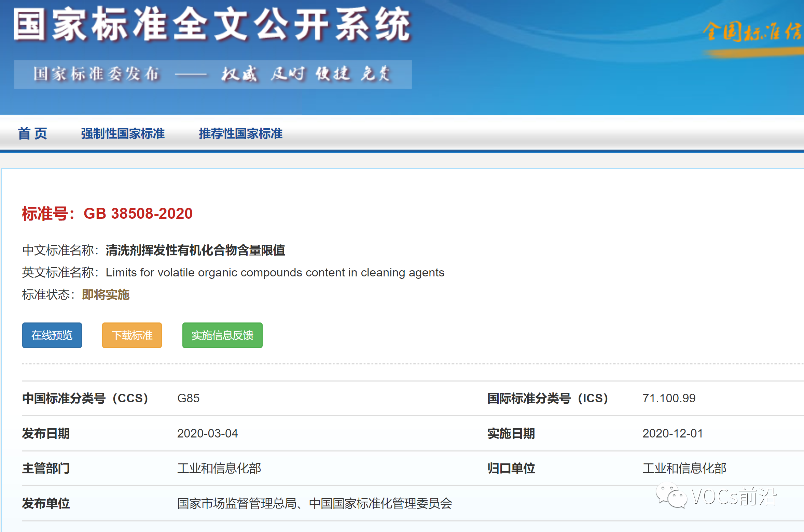Screen dimensions: 804x532
Task: Click the ICS value 71.100.99
Action: (669, 398)
